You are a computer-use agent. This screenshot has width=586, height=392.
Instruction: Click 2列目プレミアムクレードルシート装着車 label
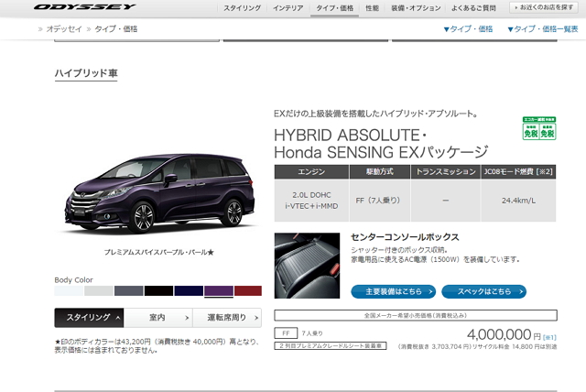pyautogui.click(x=331, y=346)
